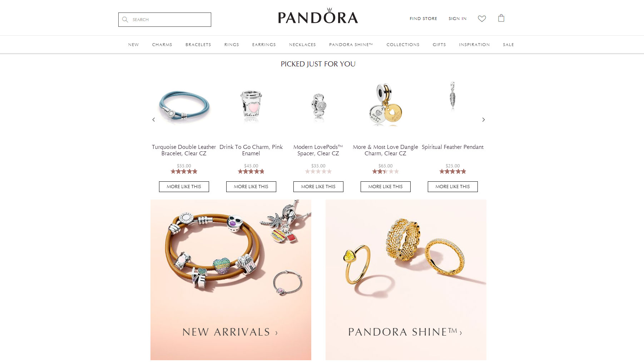Click the Turquoise Double Leather Bracelet image
Image resolution: width=644 pixels, height=362 pixels.
click(184, 106)
